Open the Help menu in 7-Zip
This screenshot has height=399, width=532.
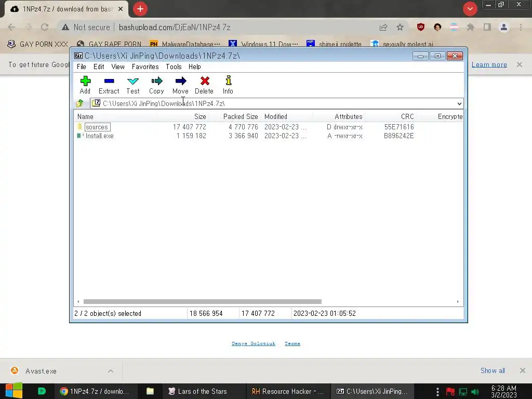(x=195, y=66)
